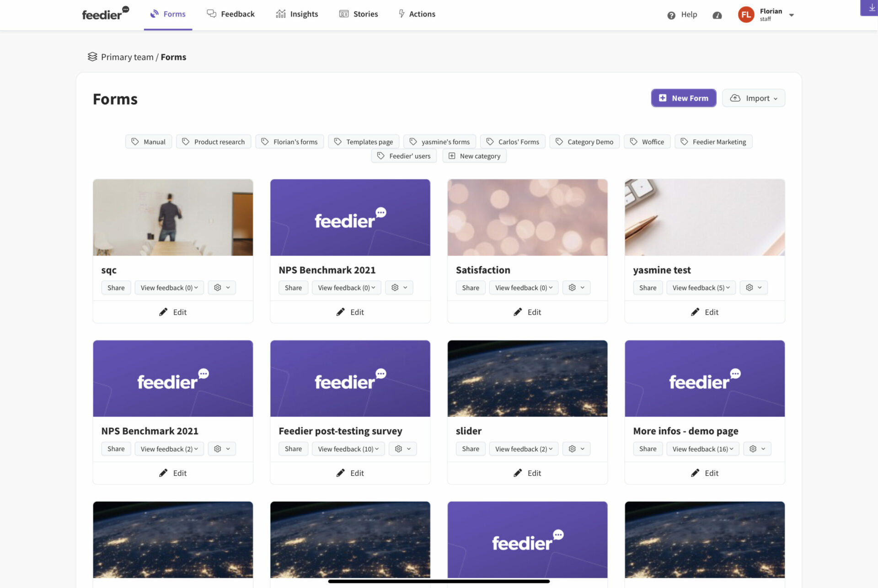Screen dimensions: 878x588
Task: Filter by Feedier Marketing category
Action: (713, 142)
